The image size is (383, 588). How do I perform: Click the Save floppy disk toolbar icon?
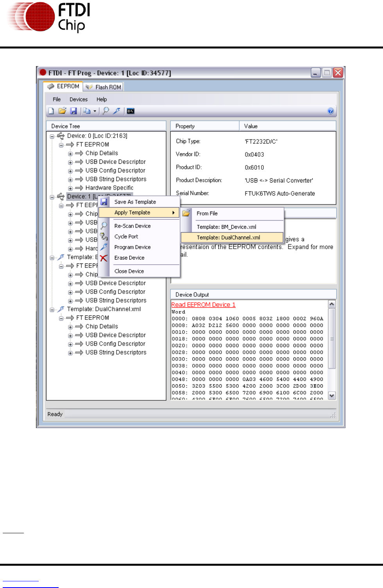click(x=73, y=111)
